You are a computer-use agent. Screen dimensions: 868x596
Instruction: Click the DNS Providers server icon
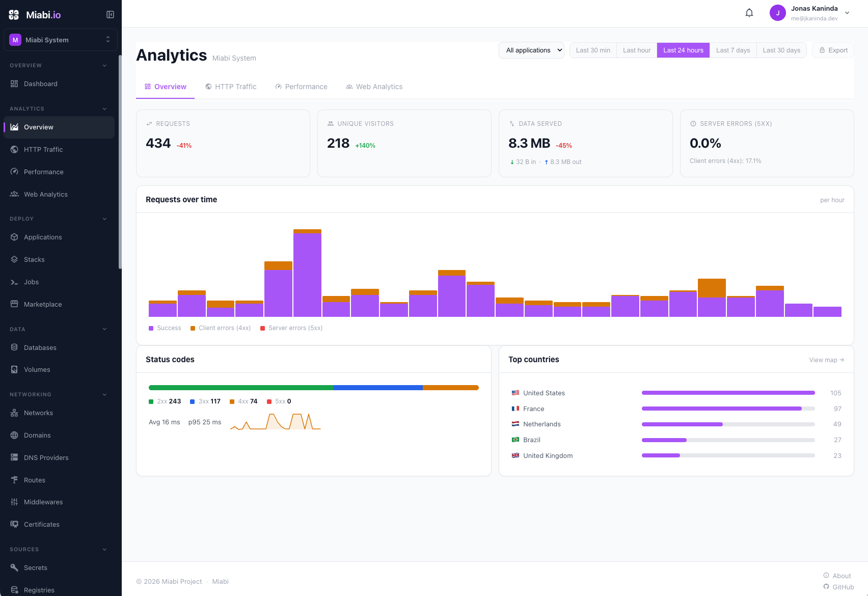14,457
